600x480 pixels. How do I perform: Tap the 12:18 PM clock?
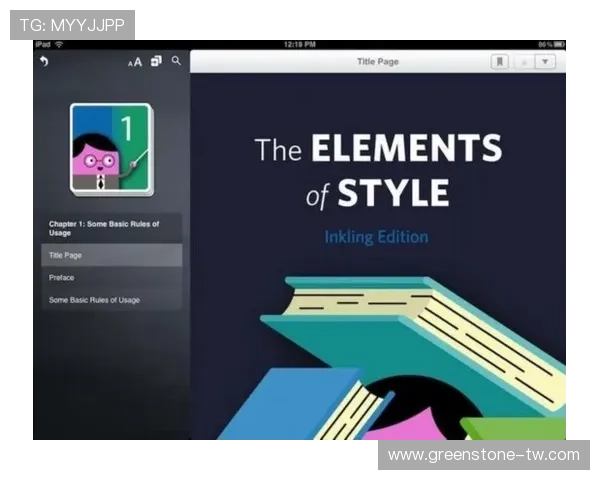click(300, 45)
